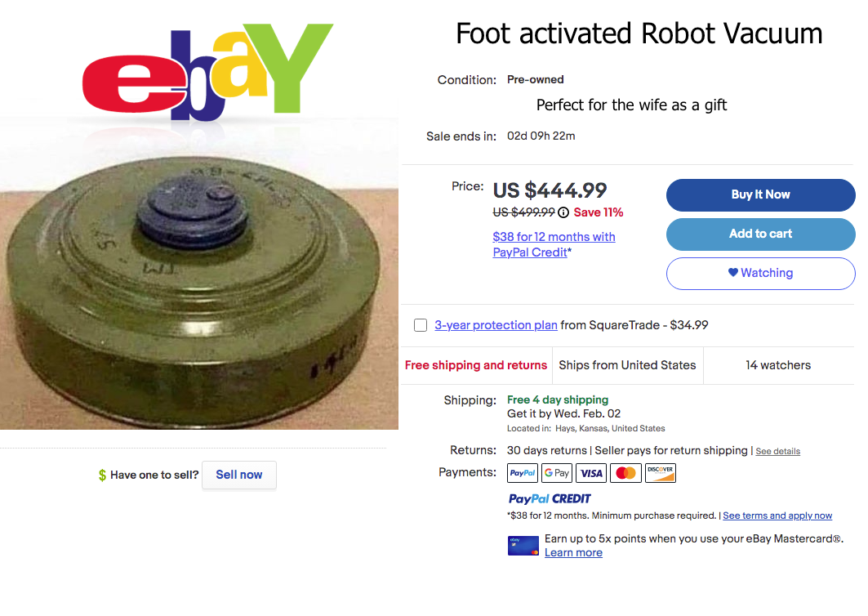Image resolution: width=868 pixels, height=616 pixels.
Task: Click the Discover card icon
Action: click(x=661, y=473)
